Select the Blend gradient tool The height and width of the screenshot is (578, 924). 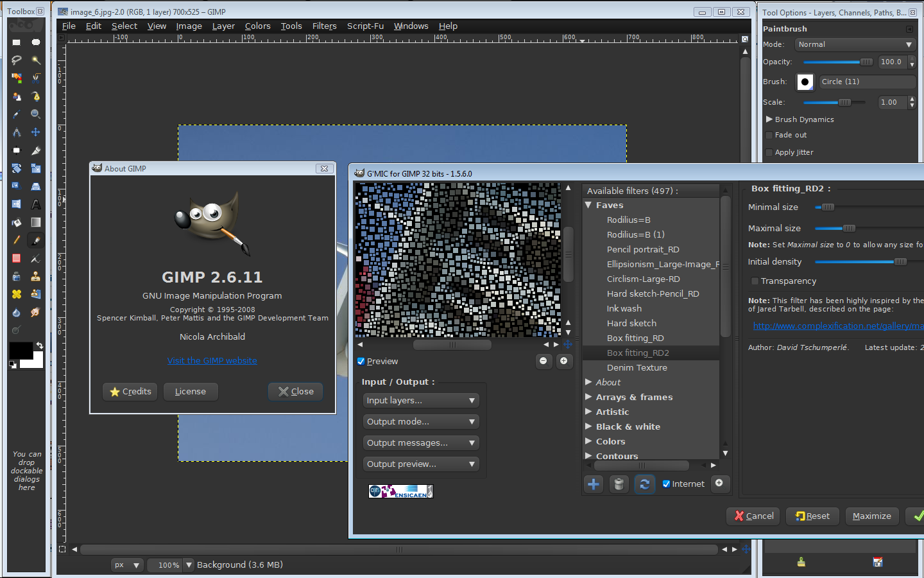tap(36, 222)
